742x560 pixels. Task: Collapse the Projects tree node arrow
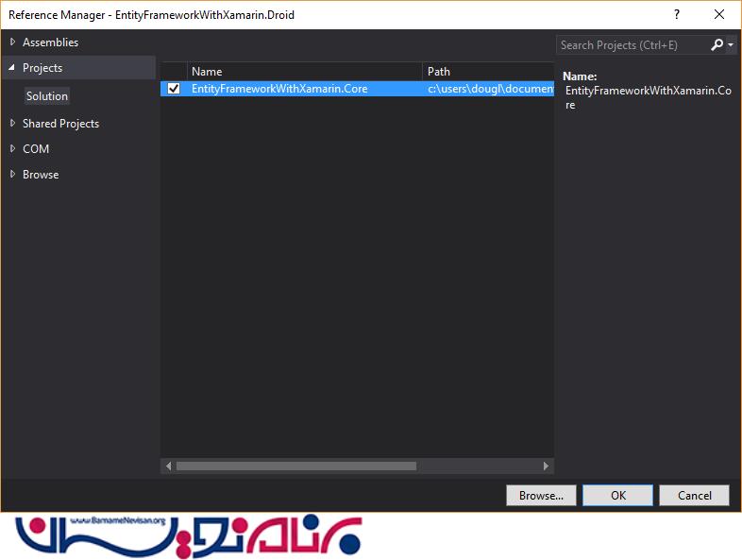(12, 68)
